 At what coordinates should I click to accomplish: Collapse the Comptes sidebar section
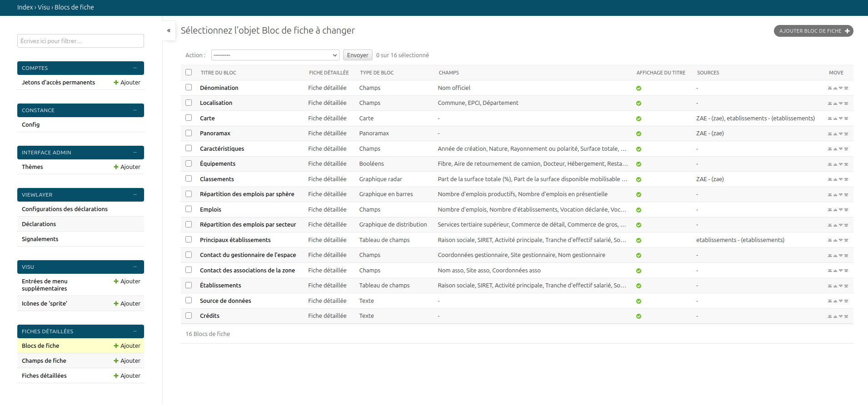coord(135,68)
